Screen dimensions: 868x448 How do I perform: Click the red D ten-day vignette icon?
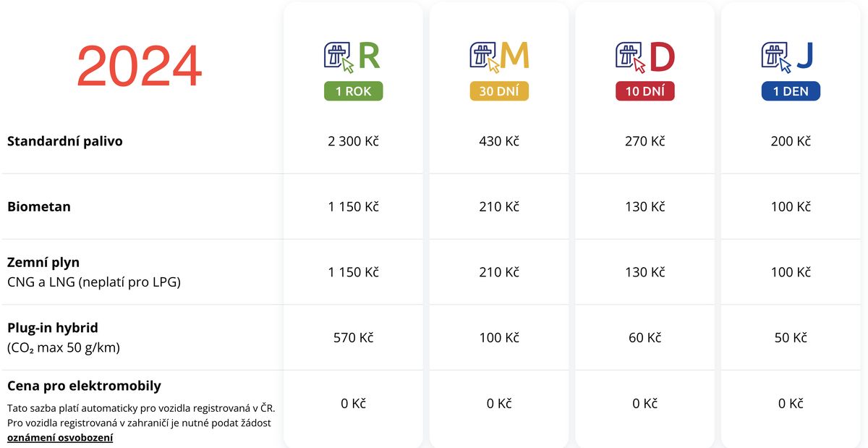(645, 57)
